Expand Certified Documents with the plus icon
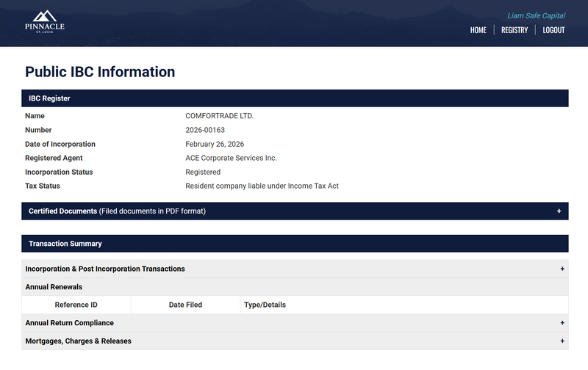This screenshot has height=370, width=588. click(559, 211)
